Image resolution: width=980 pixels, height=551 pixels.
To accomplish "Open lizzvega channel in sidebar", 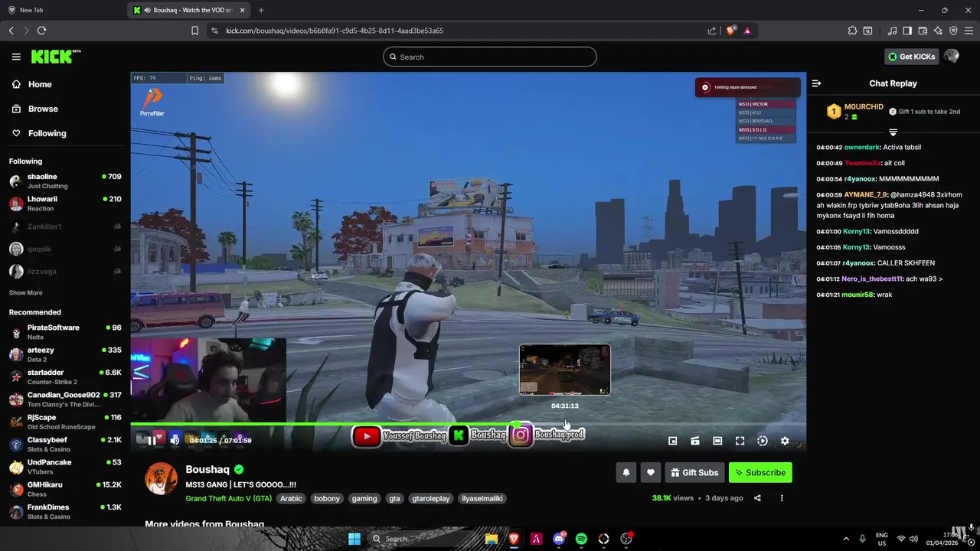I will coord(65,271).
